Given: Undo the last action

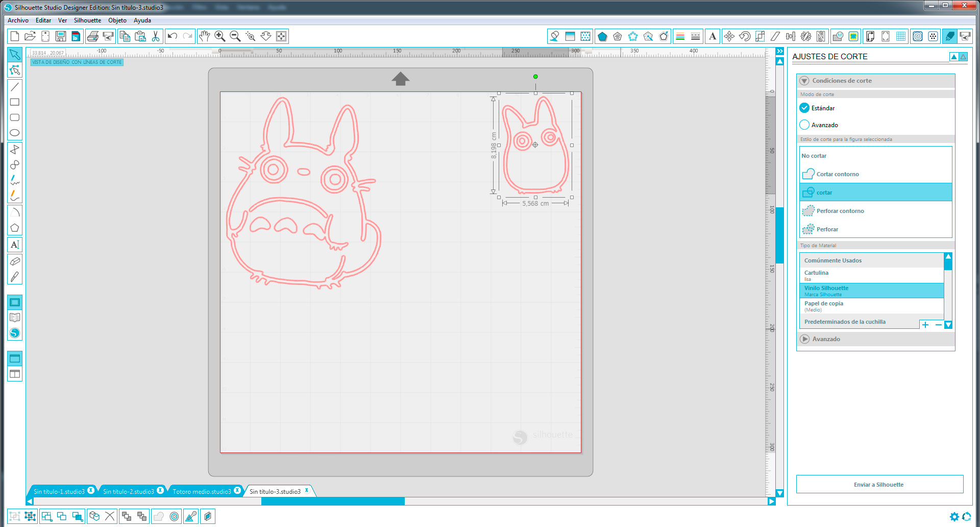Looking at the screenshot, I should [x=173, y=36].
